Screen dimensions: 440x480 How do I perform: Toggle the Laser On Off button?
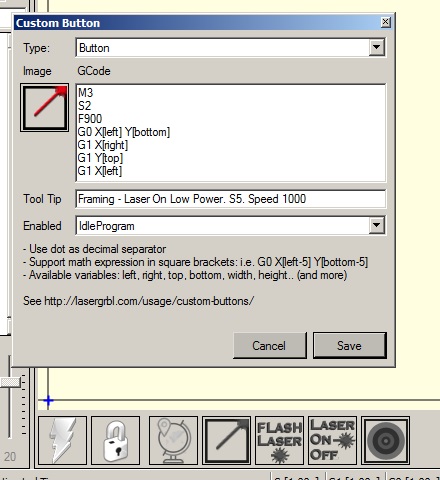click(x=332, y=440)
